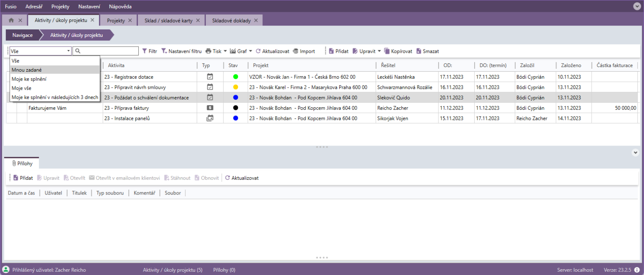644x275 pixels.
Task: Click the blue status dot of Instalace panelů
Action: tap(236, 118)
